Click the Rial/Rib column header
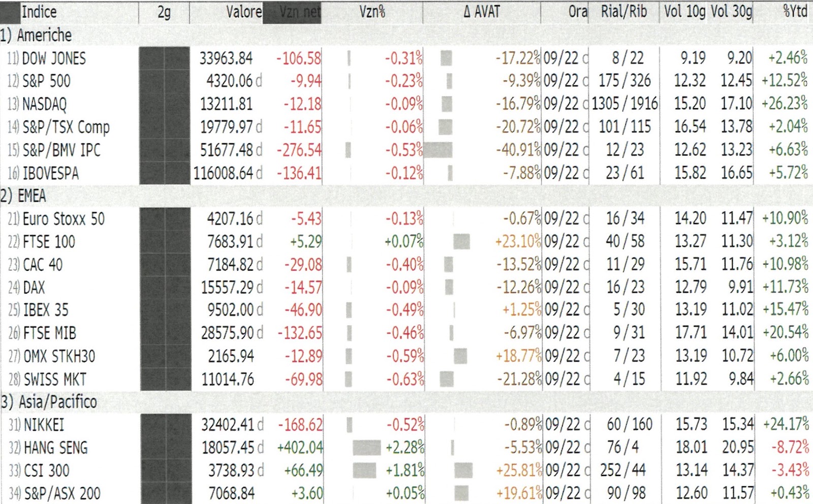Viewport: 813px width, 504px height. 624,12
